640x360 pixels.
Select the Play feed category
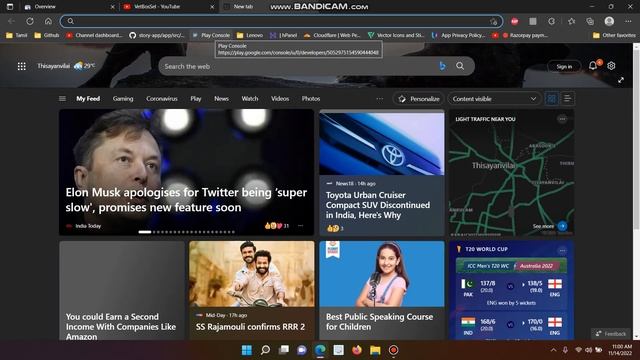pyautogui.click(x=196, y=98)
